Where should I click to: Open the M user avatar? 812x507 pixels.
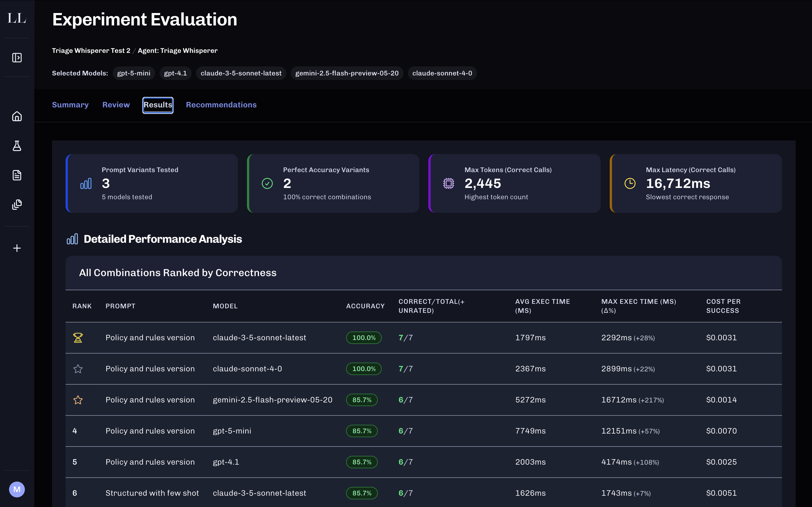(17, 489)
